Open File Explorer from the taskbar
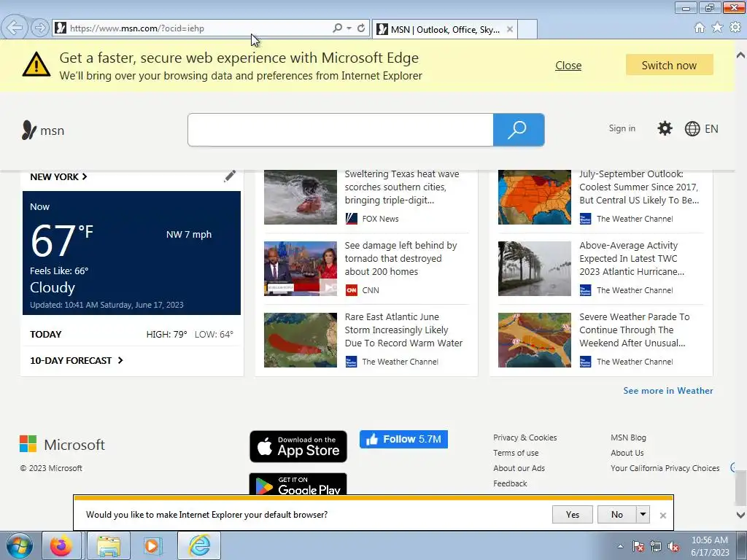Screen dimensions: 747x560 coord(109,545)
